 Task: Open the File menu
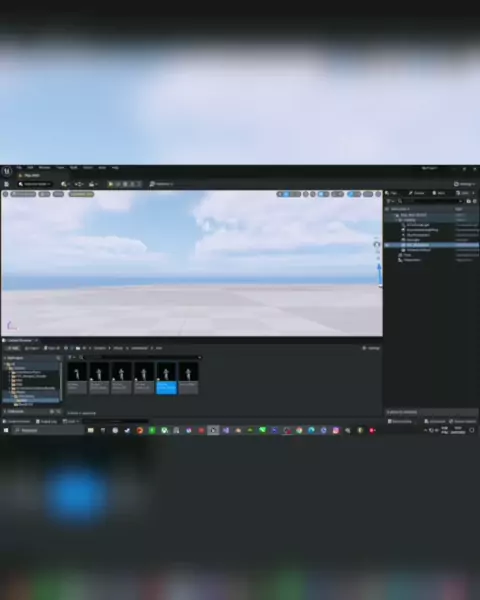19,168
